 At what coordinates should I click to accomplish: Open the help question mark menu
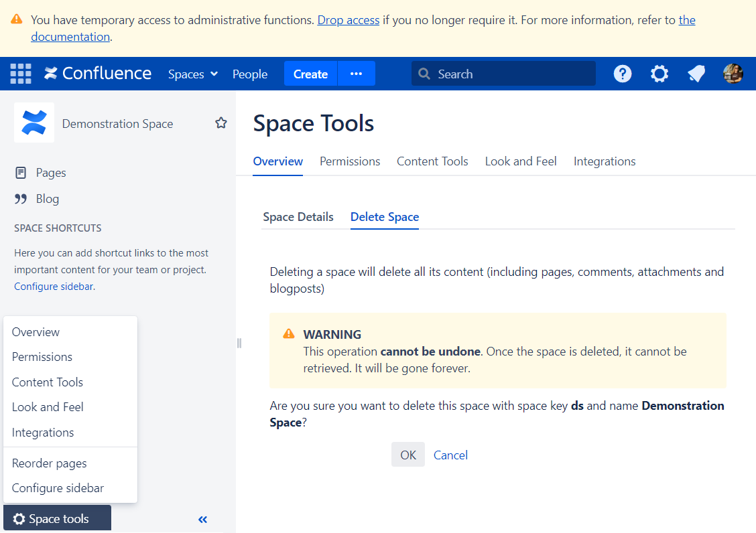tap(622, 74)
